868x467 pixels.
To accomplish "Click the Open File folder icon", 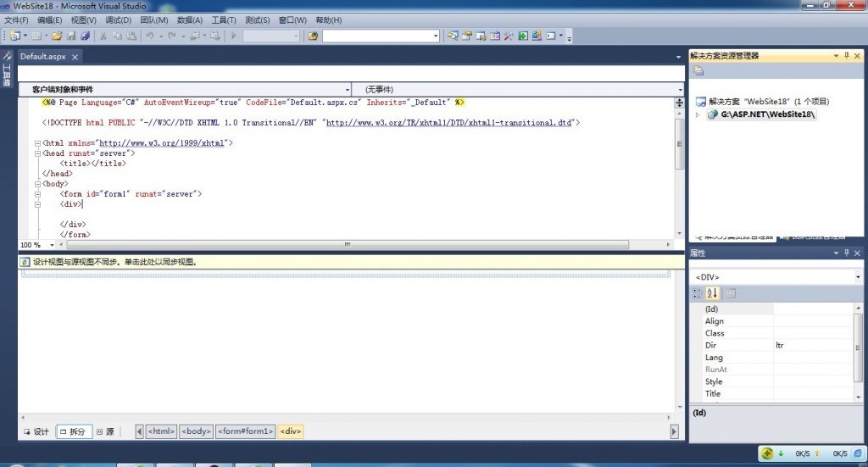I will coord(57,36).
